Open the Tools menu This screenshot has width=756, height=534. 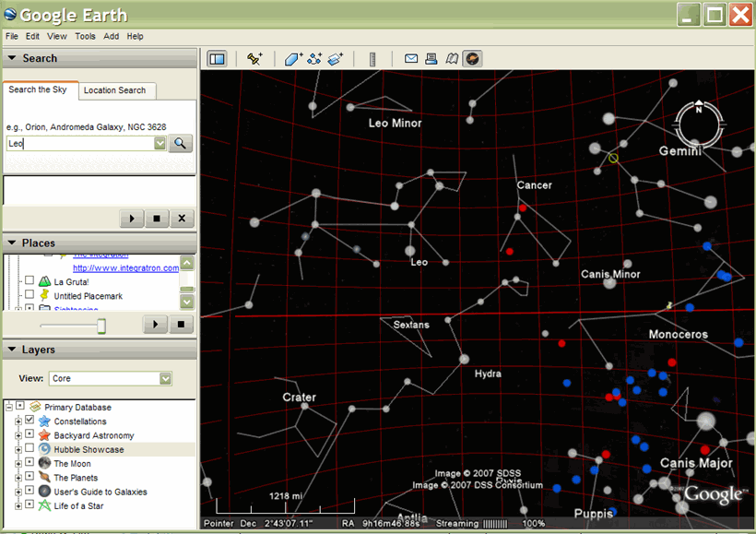click(85, 36)
